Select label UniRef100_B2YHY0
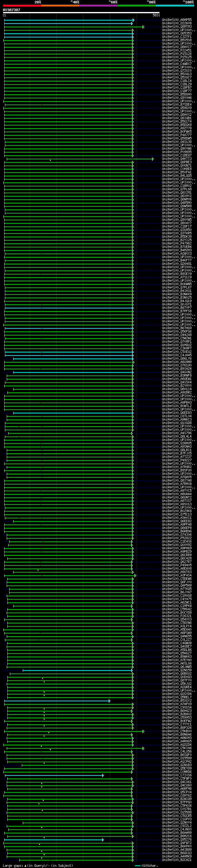The height and width of the screenshot is (868, 197). 177,386
